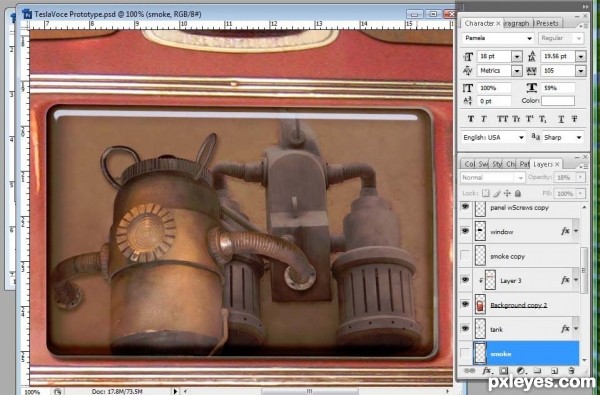This screenshot has height=395, width=600.
Task: Click the leading icon
Action: click(532, 57)
